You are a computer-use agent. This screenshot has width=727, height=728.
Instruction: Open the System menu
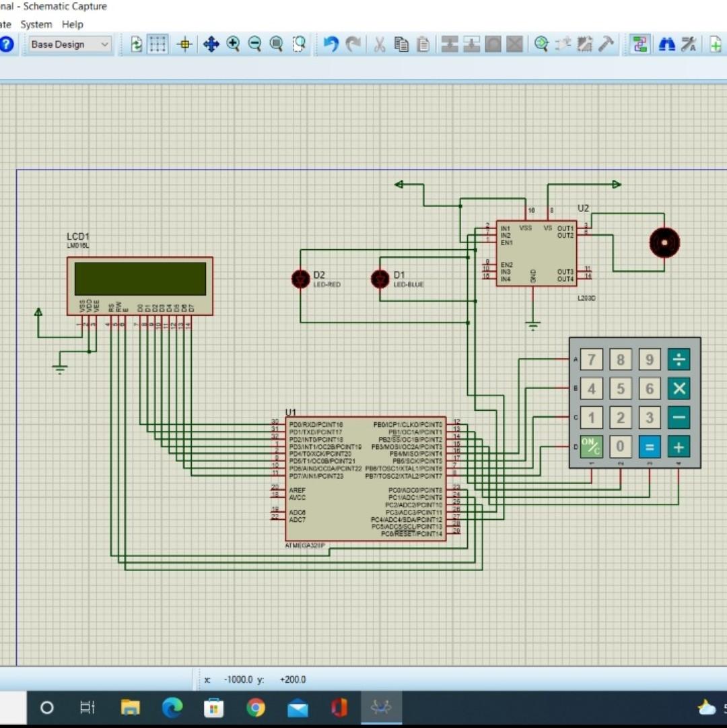pyautogui.click(x=36, y=24)
